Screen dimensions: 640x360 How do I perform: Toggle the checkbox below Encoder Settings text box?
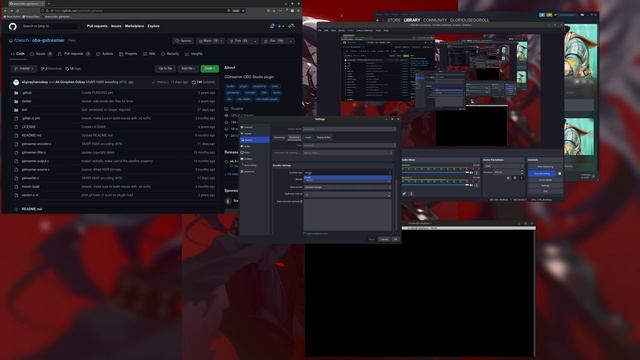305,233
